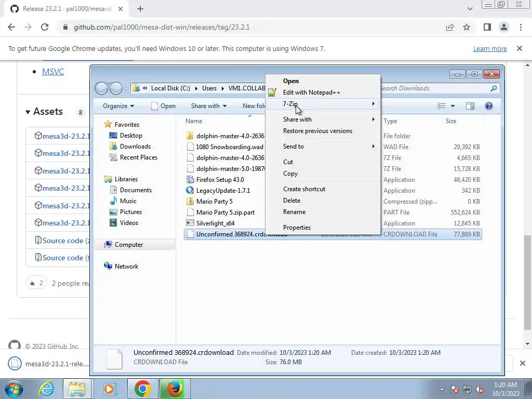
Task: Bookmark this page with star icon
Action: [x=467, y=27]
